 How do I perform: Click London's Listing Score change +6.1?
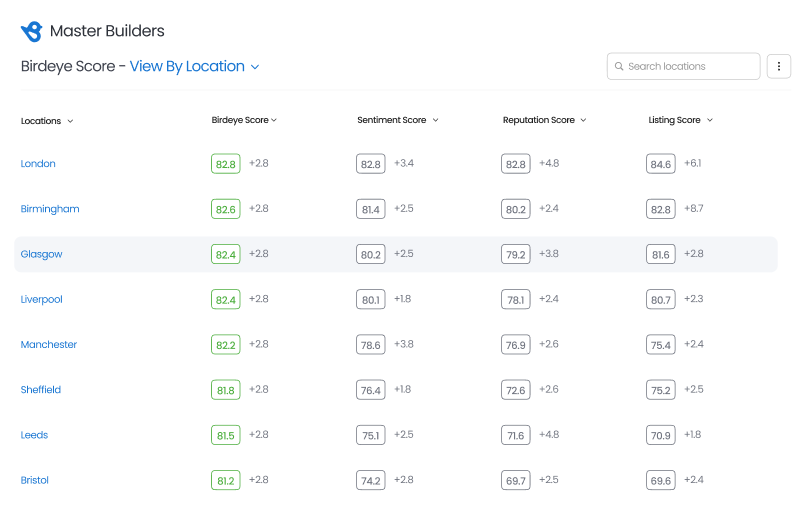[692, 163]
